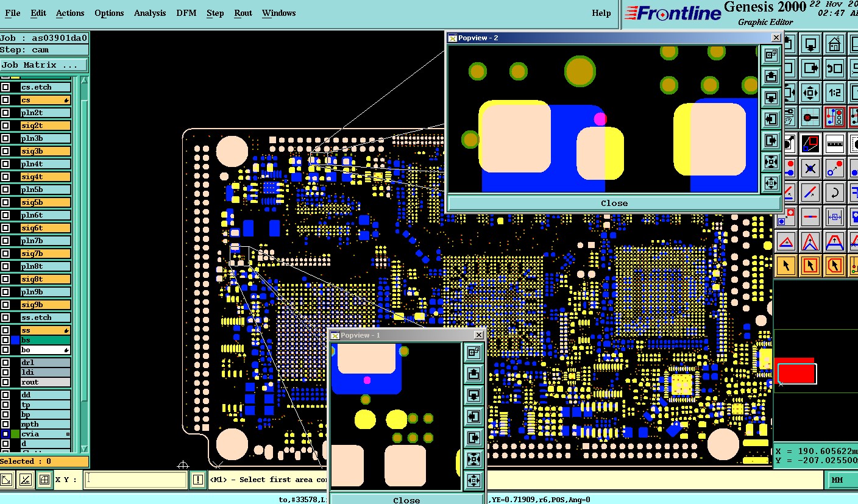This screenshot has height=504, width=858.
Task: Uncheck the cvia layer checkbox
Action: pyautogui.click(x=5, y=434)
